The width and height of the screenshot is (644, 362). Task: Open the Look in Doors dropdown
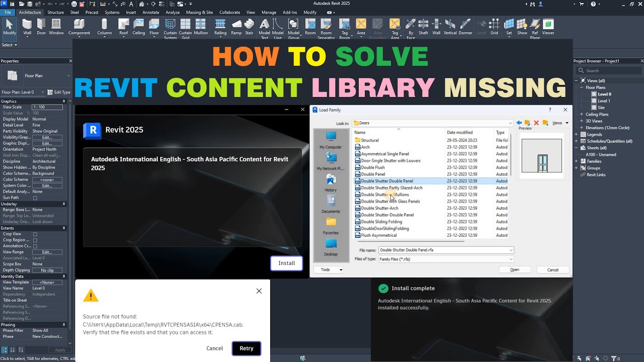click(x=510, y=123)
